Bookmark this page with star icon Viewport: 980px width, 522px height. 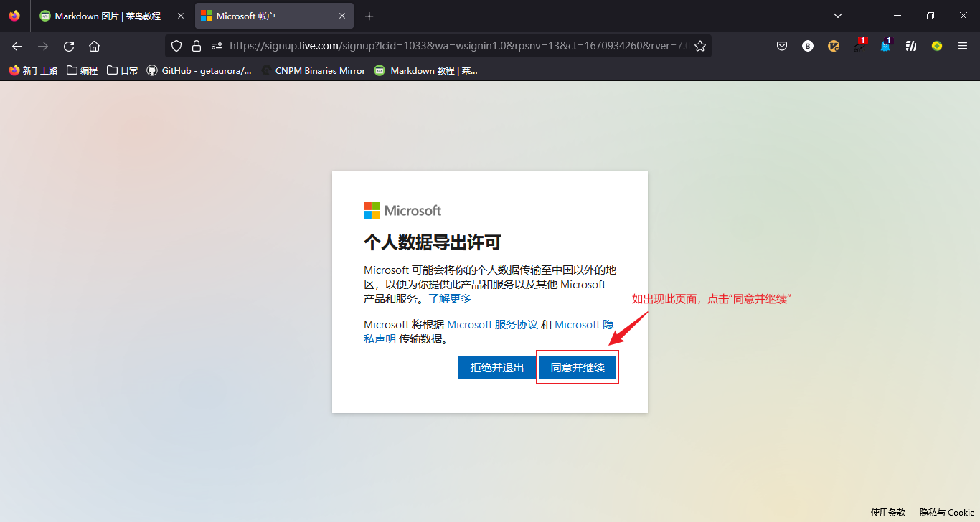tap(700, 46)
